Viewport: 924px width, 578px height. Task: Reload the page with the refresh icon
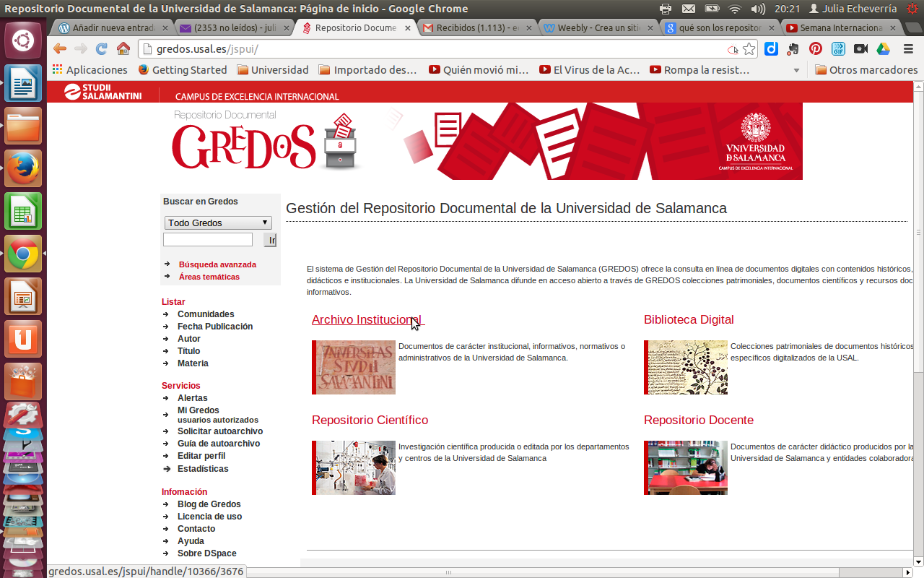(101, 49)
